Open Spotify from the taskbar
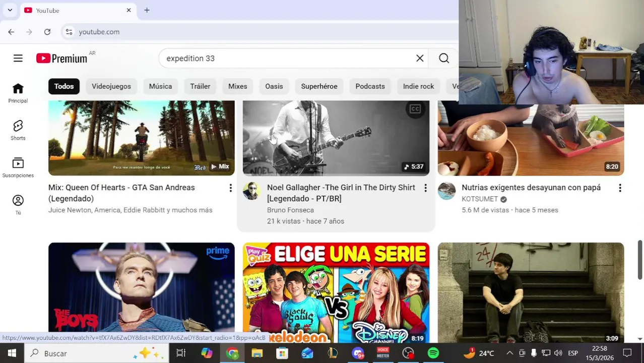644x363 pixels. coord(433,353)
